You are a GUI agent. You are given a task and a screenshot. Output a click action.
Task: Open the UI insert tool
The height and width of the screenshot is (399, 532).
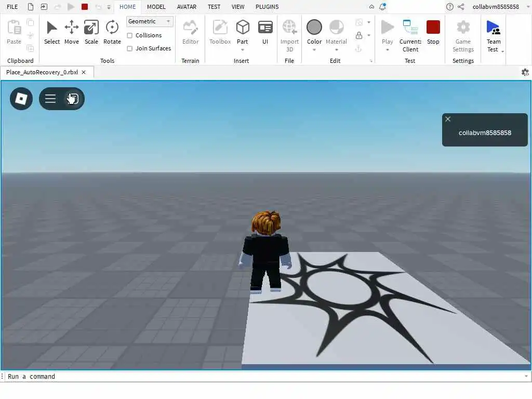pos(265,28)
